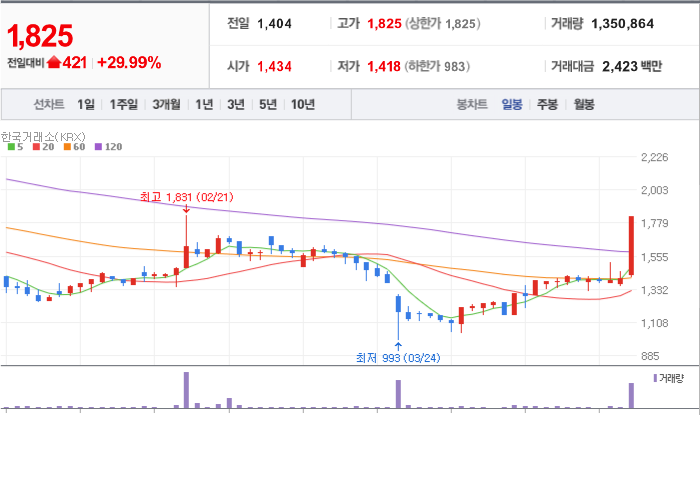Switch chart to 3개월 range
Image resolution: width=700 pixels, height=490 pixels.
tap(167, 104)
